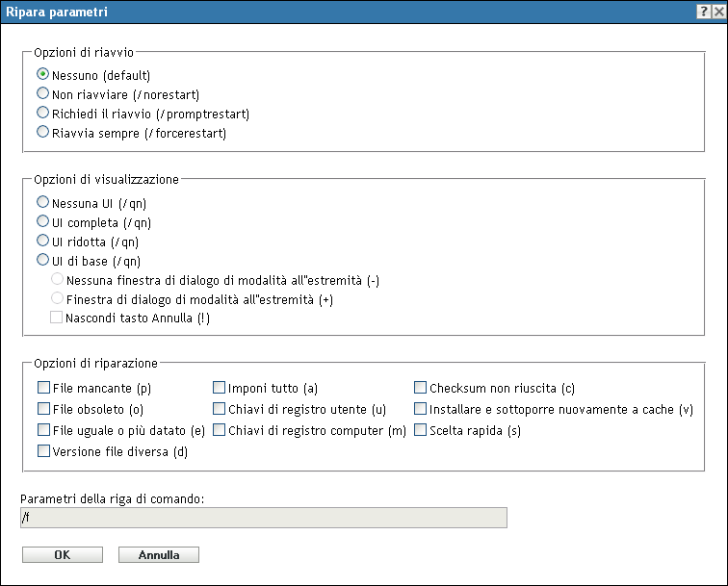Check File obsoleto (o)
This screenshot has height=586, width=728.
[43, 409]
